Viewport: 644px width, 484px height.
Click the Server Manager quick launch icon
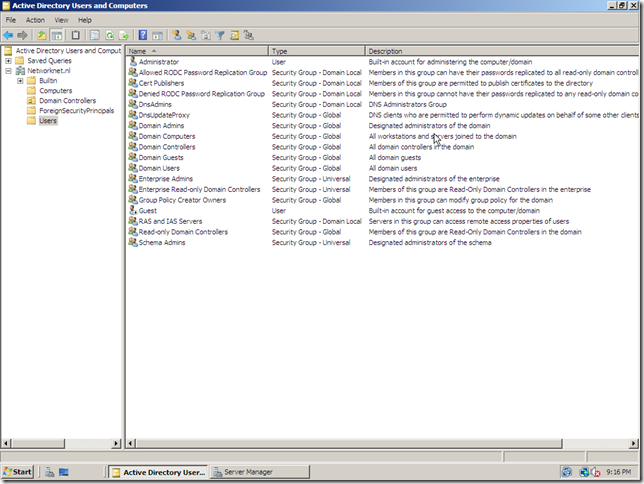[x=50, y=472]
